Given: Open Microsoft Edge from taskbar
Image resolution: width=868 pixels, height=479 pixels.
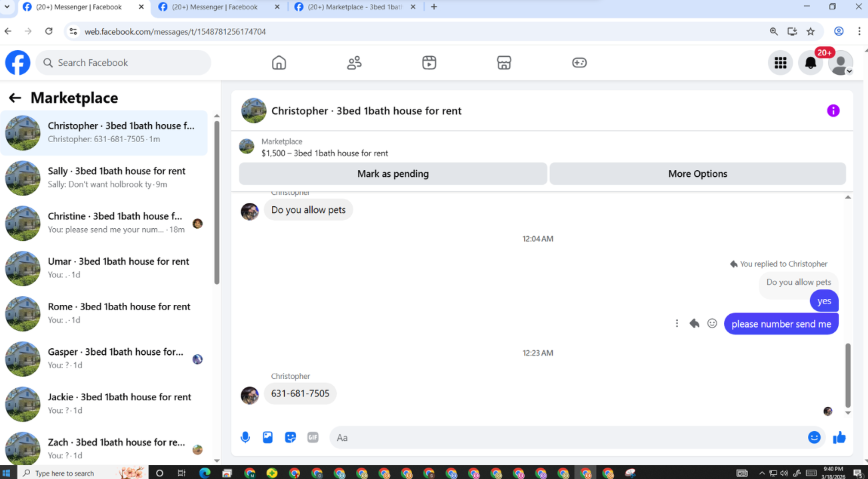Looking at the screenshot, I should [204, 473].
